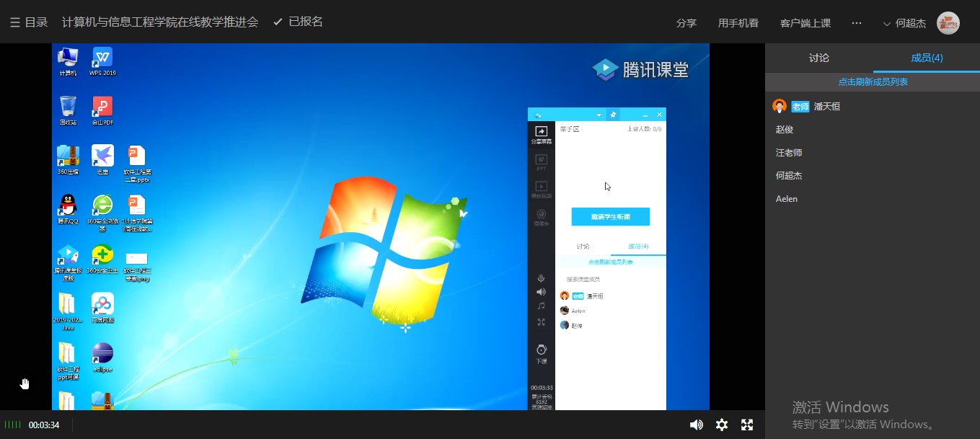Click the 迅雷 Thunder desktop icon
This screenshot has width=980, height=439.
pyautogui.click(x=102, y=160)
